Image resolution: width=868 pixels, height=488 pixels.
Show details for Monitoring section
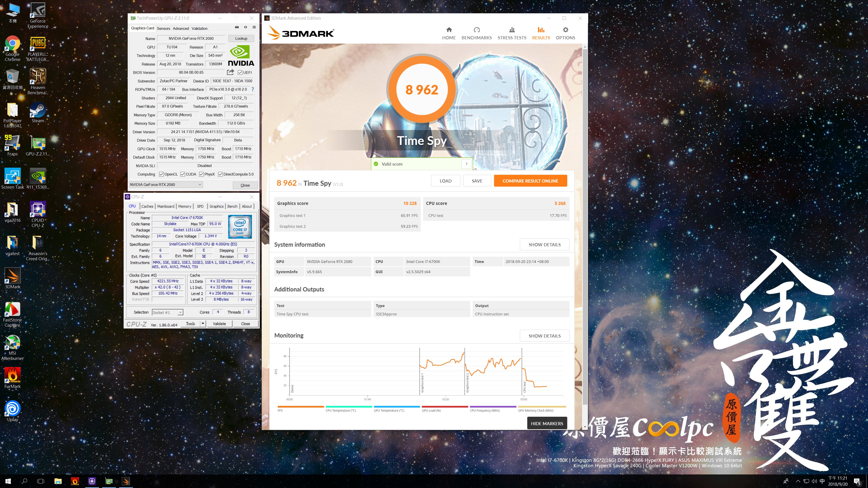click(545, 336)
